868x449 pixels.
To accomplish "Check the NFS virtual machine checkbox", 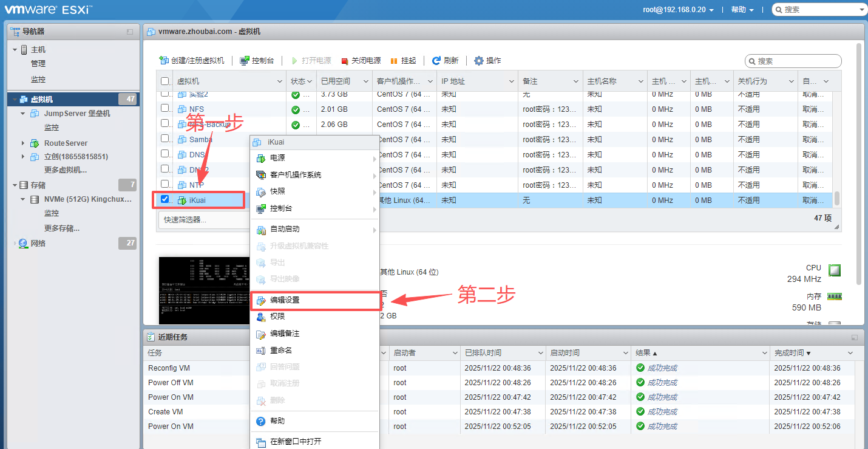I will (164, 109).
